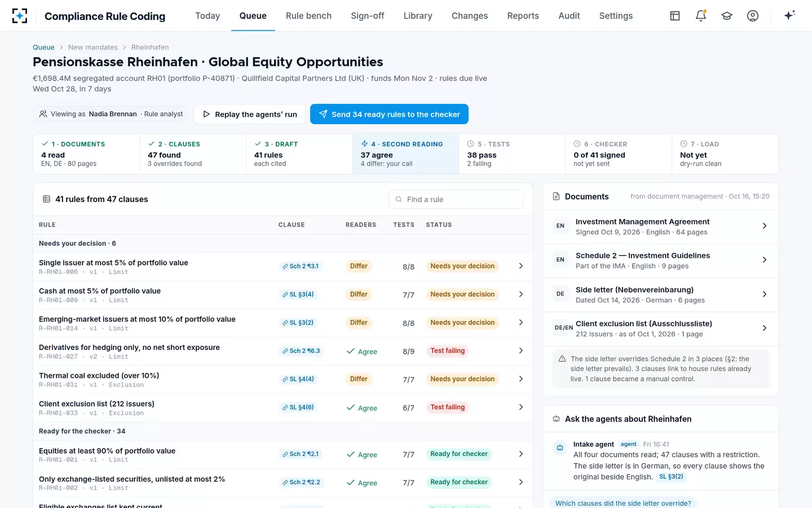Image resolution: width=812 pixels, height=508 pixels.
Task: Click the SL §3(2) chip in agent message
Action: pos(671,477)
